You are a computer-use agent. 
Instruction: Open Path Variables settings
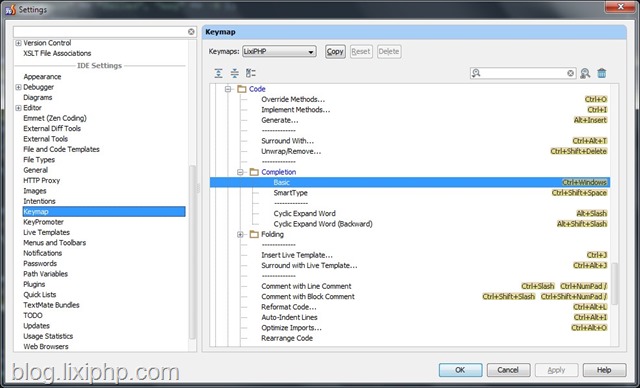tap(46, 274)
